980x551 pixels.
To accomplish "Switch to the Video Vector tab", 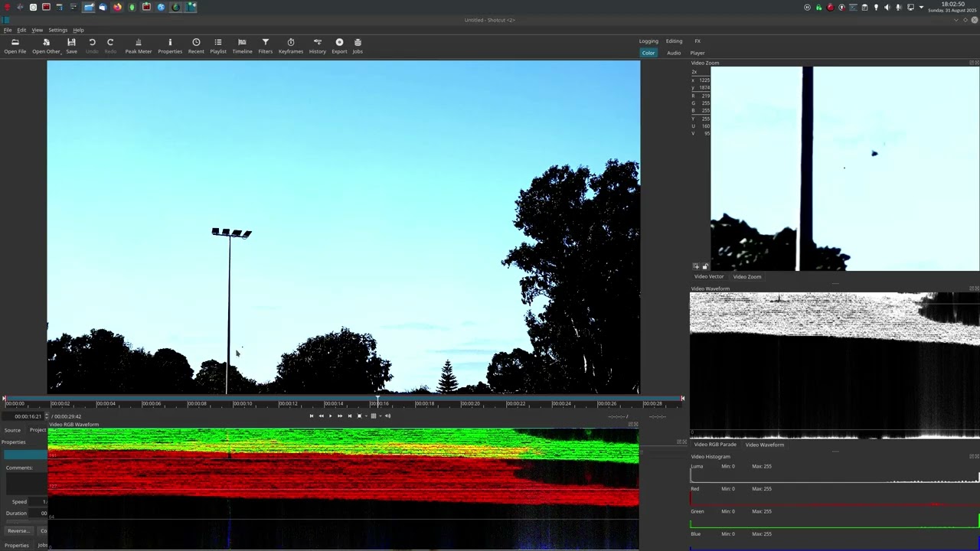I will click(x=708, y=276).
